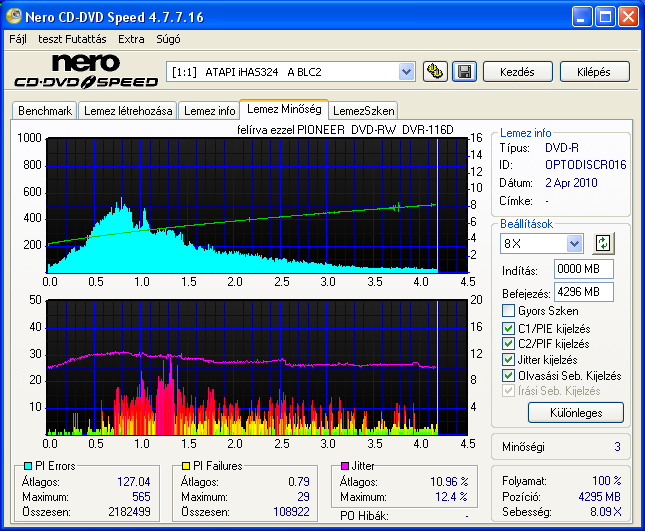Click the magenta Jitter legend square
This screenshot has width=645, height=531.
coord(345,466)
